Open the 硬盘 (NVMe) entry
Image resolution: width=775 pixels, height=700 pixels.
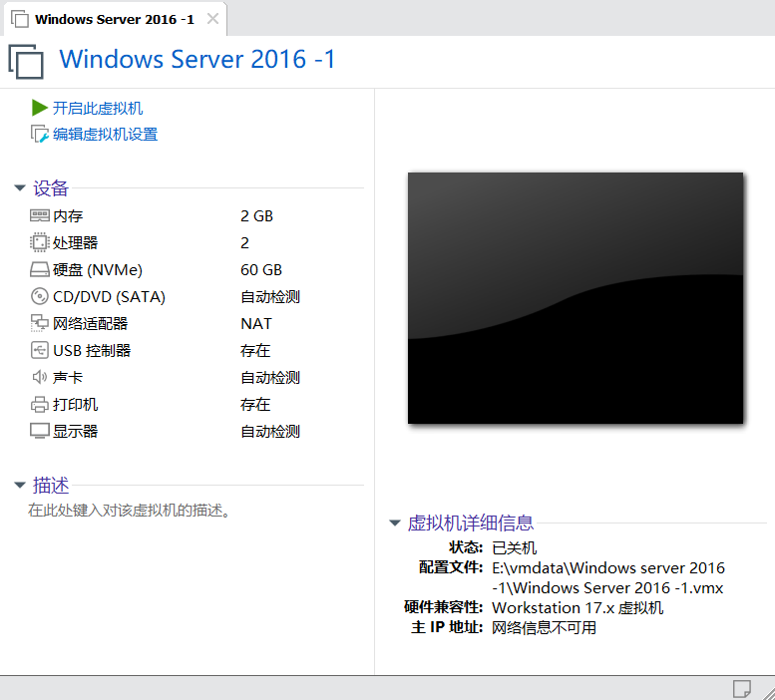coord(98,269)
